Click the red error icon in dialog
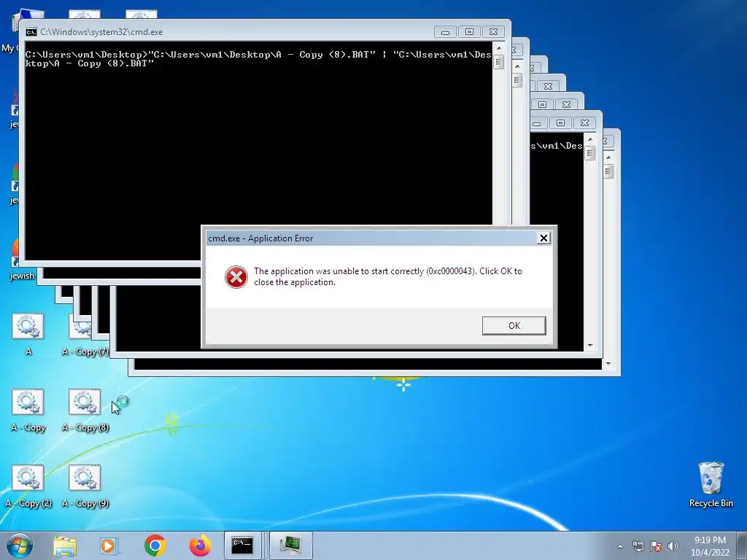The image size is (747, 560). pyautogui.click(x=236, y=276)
